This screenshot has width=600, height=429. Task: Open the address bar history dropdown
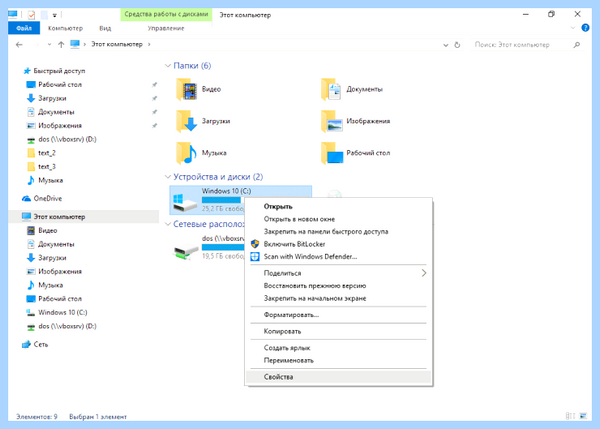pyautogui.click(x=445, y=45)
